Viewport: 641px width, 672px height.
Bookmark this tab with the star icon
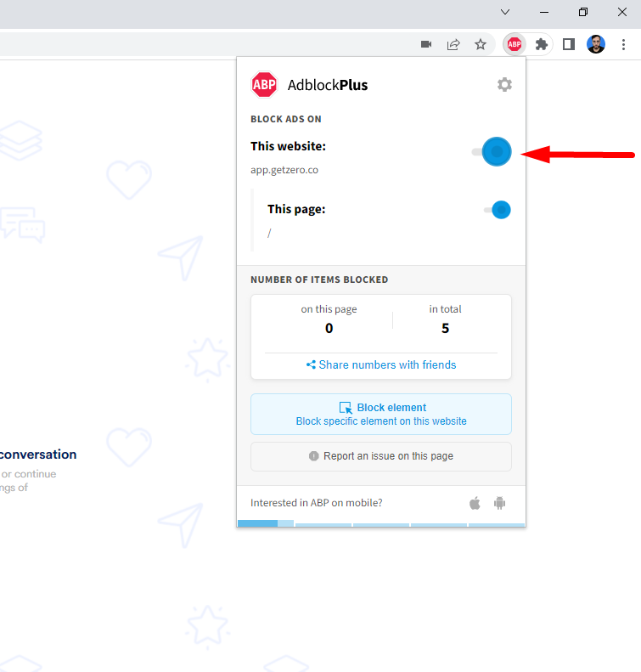(481, 44)
